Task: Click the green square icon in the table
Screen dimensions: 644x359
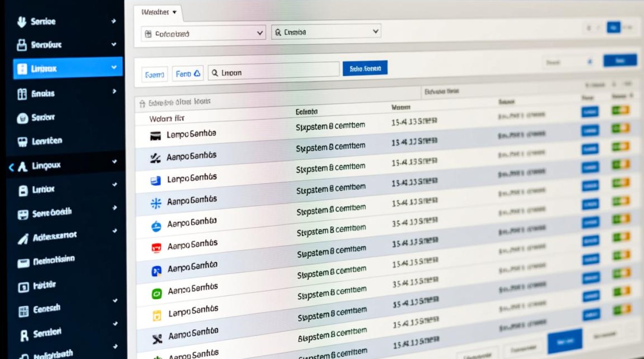Action: click(157, 293)
